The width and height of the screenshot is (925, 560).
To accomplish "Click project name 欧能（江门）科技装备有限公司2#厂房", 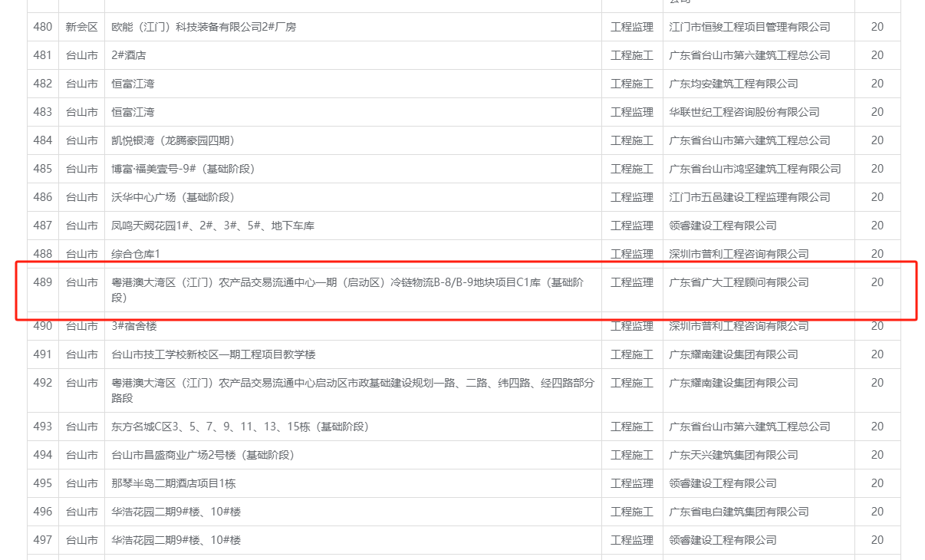I will coord(204,27).
